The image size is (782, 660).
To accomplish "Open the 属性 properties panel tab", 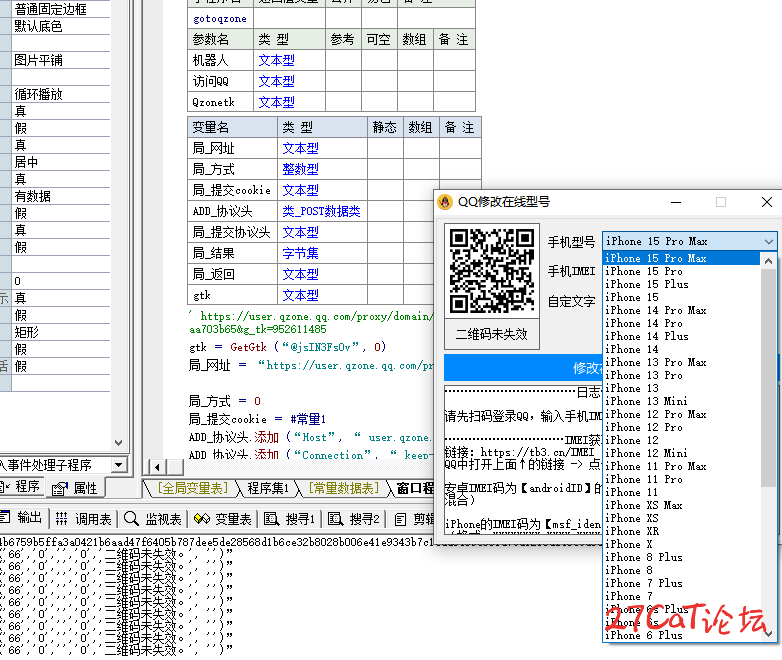I will (75, 488).
